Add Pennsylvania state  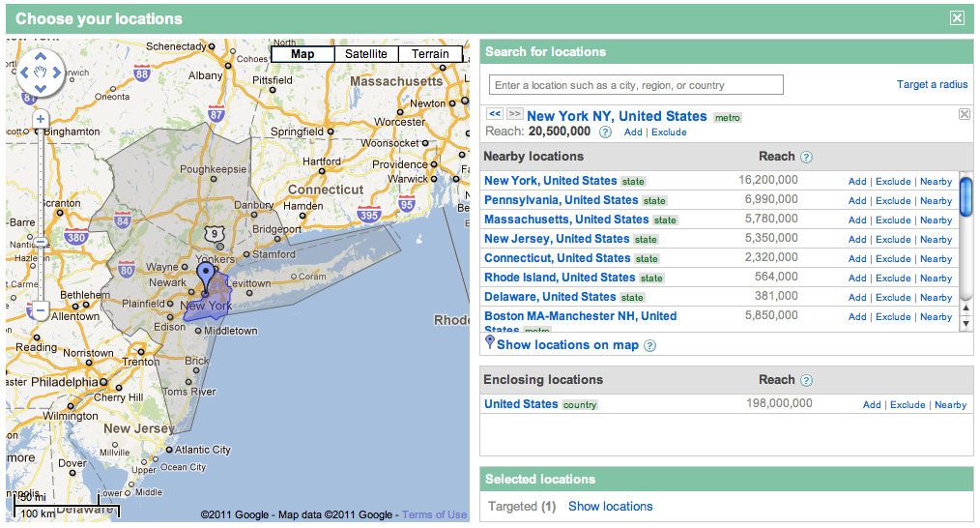pyautogui.click(x=857, y=201)
